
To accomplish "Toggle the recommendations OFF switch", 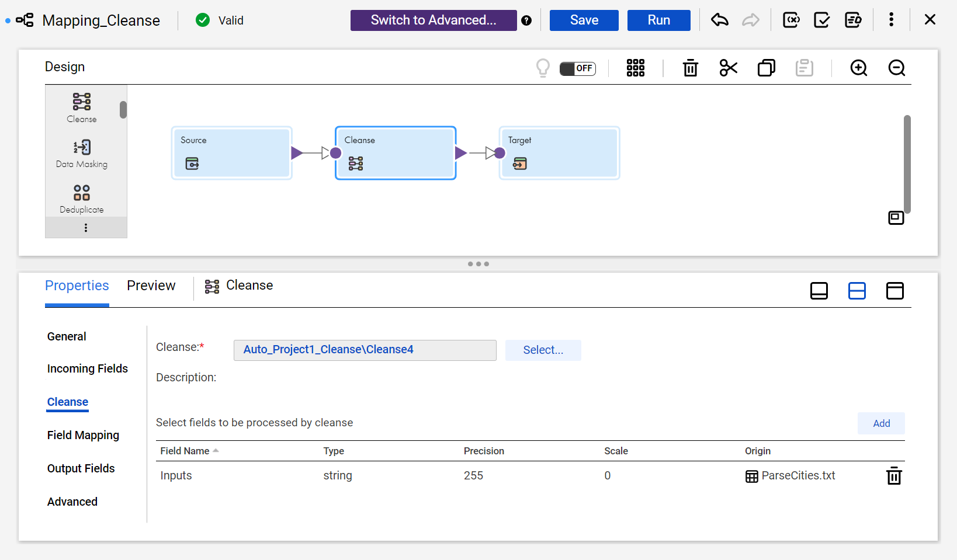I will [577, 68].
